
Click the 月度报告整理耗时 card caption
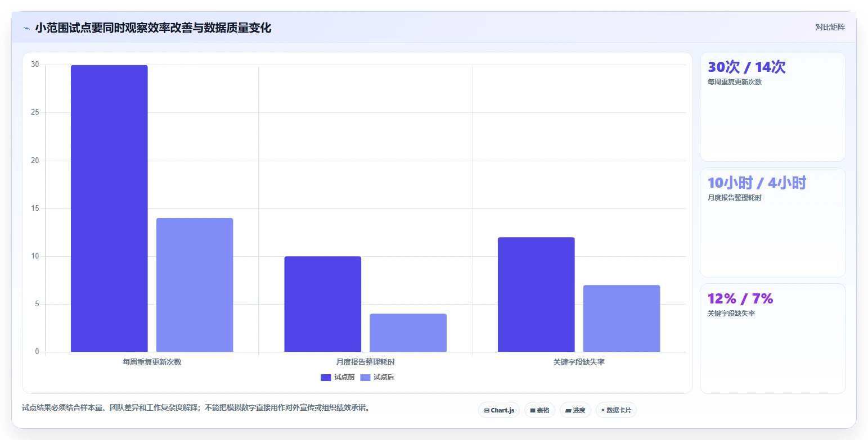click(735, 198)
